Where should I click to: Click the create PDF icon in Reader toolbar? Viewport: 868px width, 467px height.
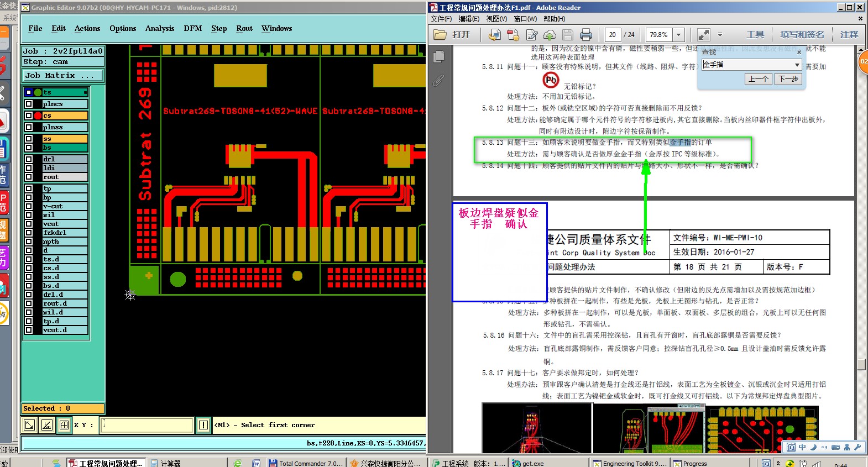[x=513, y=35]
